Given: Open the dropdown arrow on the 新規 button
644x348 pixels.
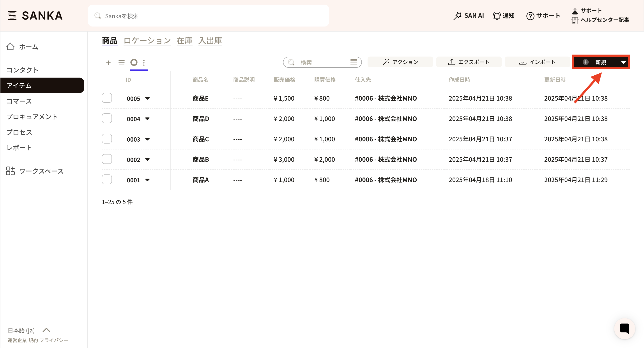Looking at the screenshot, I should (623, 62).
